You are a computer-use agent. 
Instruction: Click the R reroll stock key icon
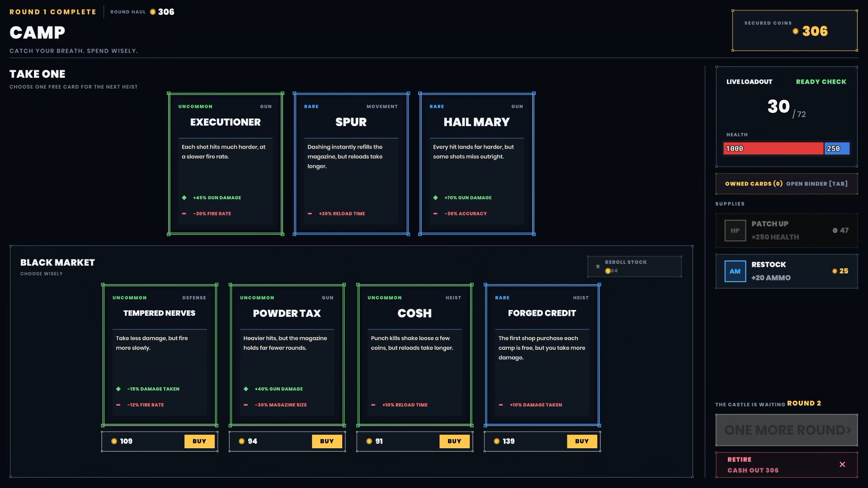pos(598,267)
